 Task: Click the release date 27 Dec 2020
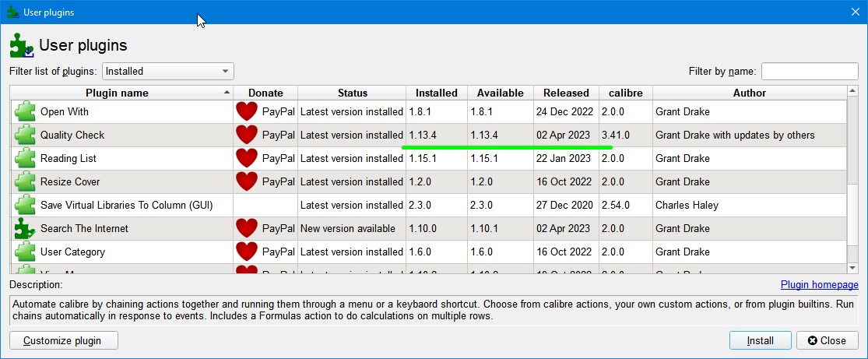(564, 205)
